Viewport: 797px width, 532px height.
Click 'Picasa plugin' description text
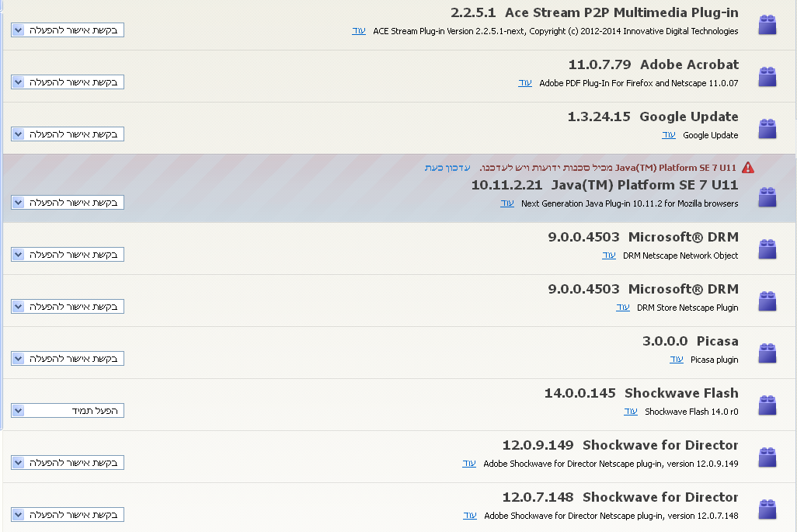(714, 360)
